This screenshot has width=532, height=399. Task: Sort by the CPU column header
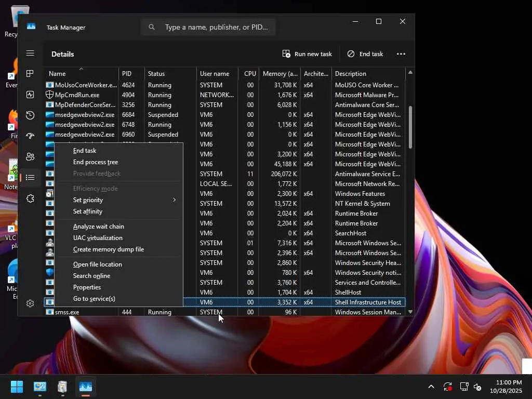[250, 74]
